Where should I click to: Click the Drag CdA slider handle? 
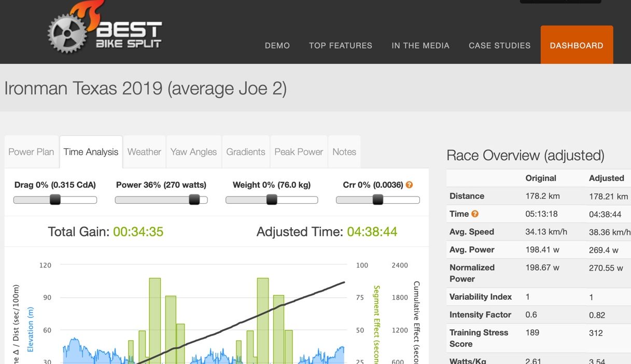coord(55,200)
